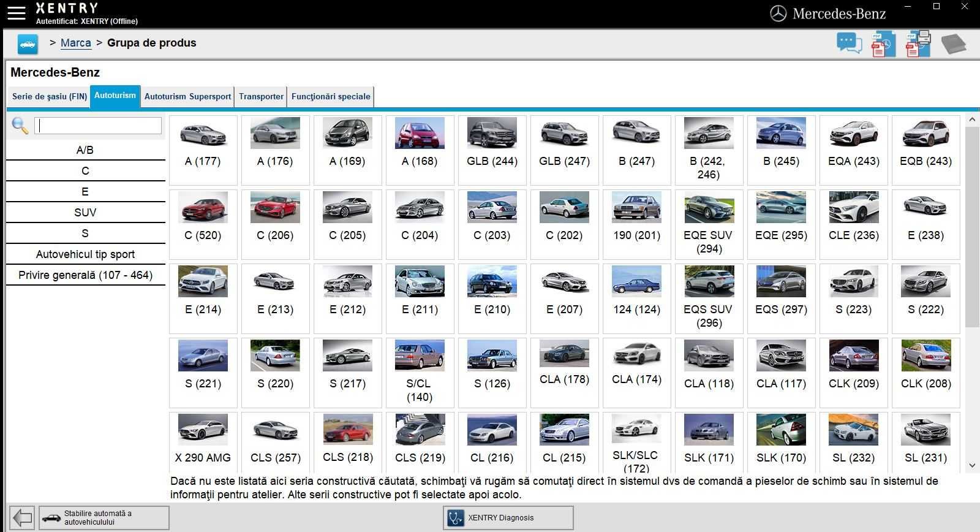The image size is (980, 532).
Task: Switch to the Transporter tab
Action: coord(261,97)
